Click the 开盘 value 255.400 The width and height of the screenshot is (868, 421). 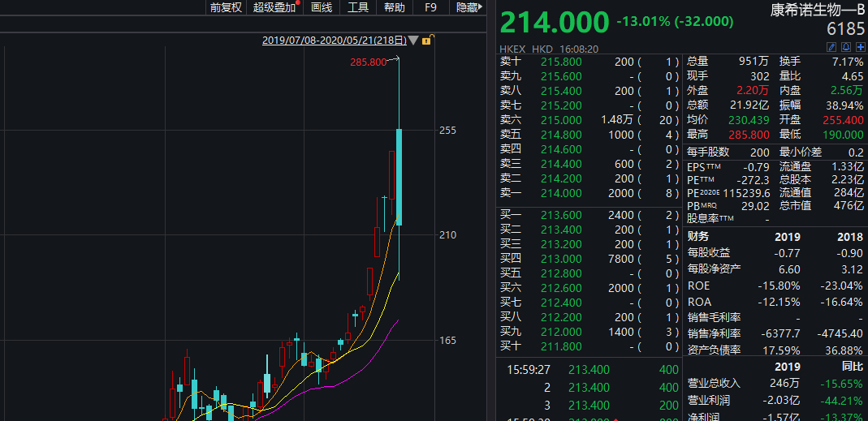(x=843, y=119)
